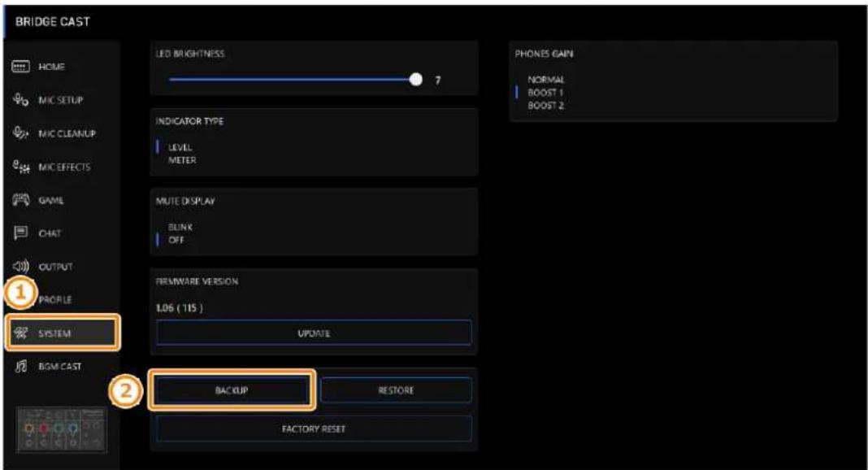Select METER indicator type
This screenshot has height=470, width=868.
pyautogui.click(x=182, y=160)
